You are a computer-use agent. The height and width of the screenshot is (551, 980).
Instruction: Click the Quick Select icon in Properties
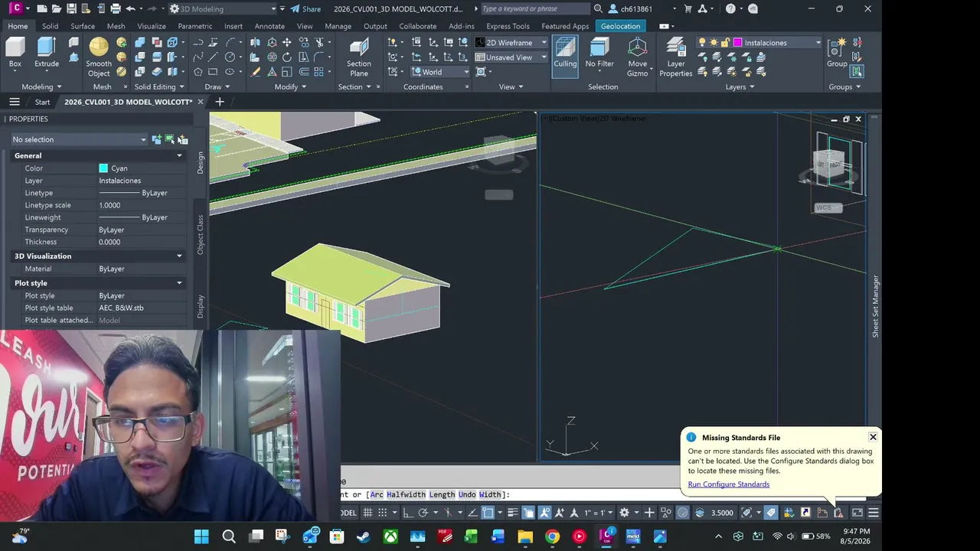182,139
